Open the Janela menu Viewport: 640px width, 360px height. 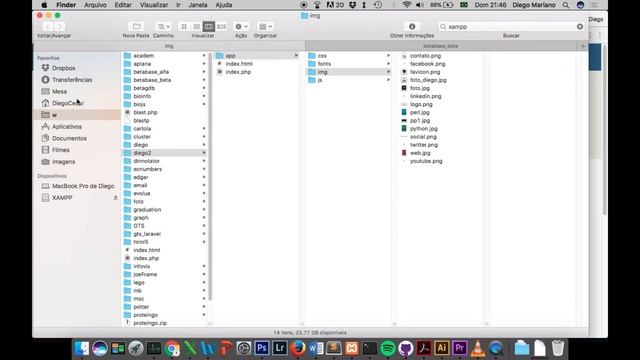point(198,5)
